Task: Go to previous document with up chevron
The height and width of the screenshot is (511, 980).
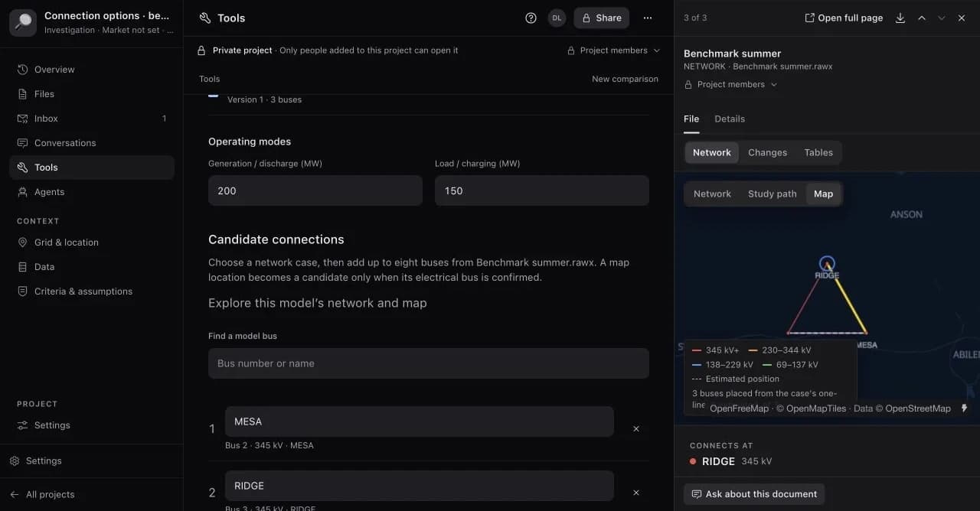Action: (x=922, y=18)
